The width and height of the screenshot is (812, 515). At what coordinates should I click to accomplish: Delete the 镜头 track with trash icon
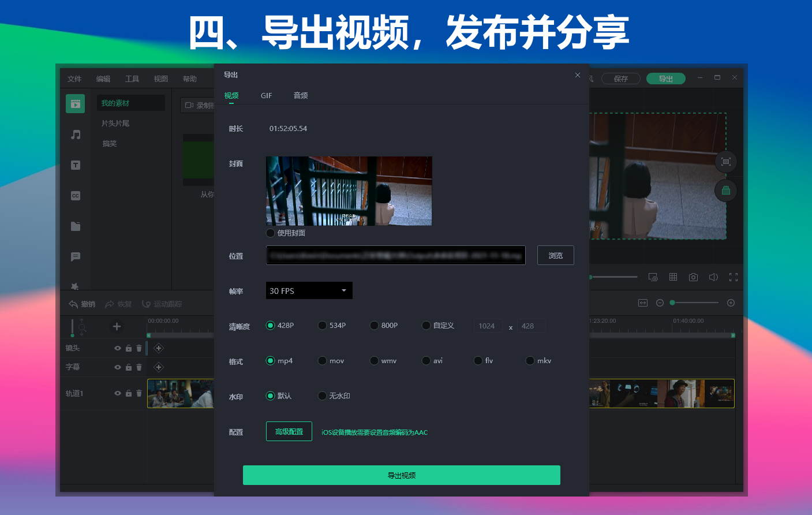coord(139,348)
